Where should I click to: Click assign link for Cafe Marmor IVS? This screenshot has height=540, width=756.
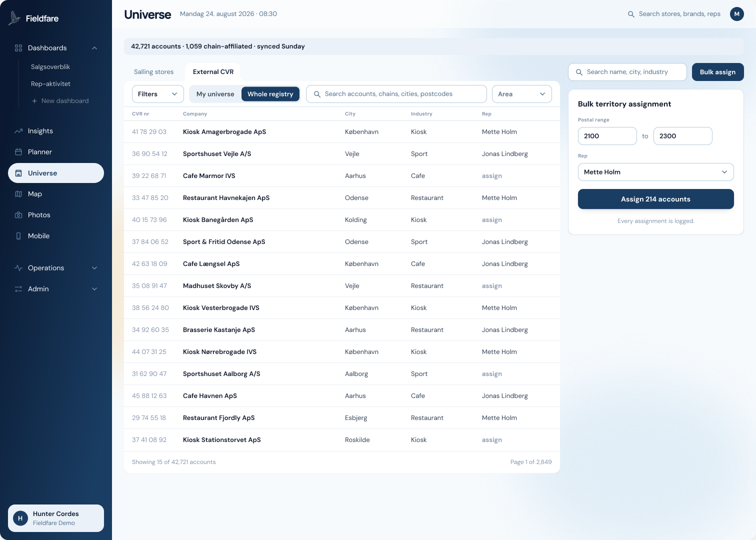pos(492,176)
